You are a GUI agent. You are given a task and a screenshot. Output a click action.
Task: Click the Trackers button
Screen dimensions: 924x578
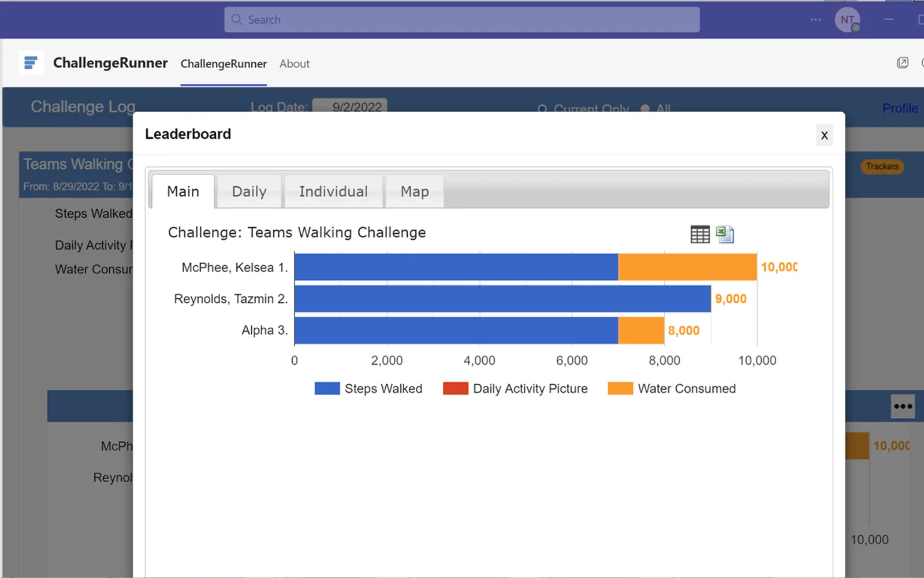(882, 166)
